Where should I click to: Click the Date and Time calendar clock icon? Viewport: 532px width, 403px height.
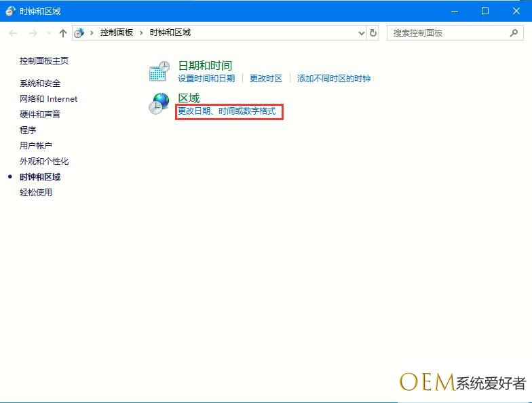159,71
